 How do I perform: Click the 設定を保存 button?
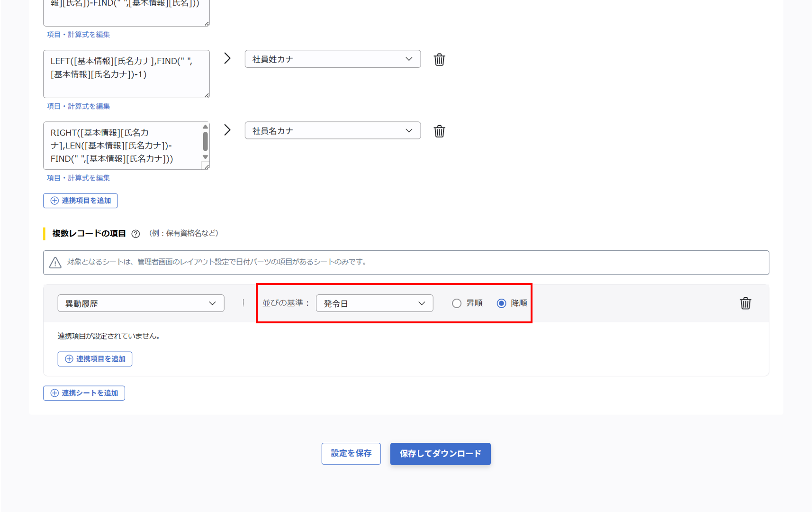pos(351,454)
